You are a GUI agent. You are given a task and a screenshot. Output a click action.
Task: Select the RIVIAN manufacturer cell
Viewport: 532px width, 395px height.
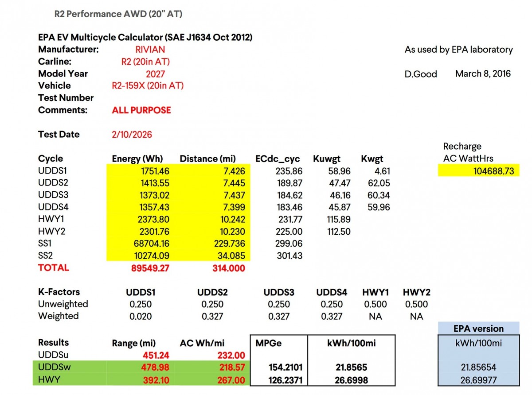tap(149, 49)
